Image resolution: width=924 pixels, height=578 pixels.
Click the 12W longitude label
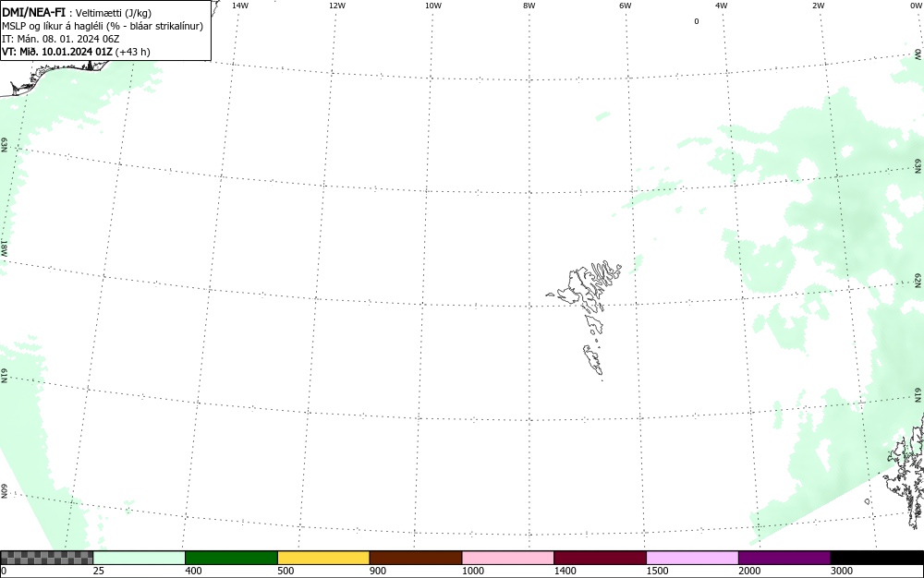point(337,6)
